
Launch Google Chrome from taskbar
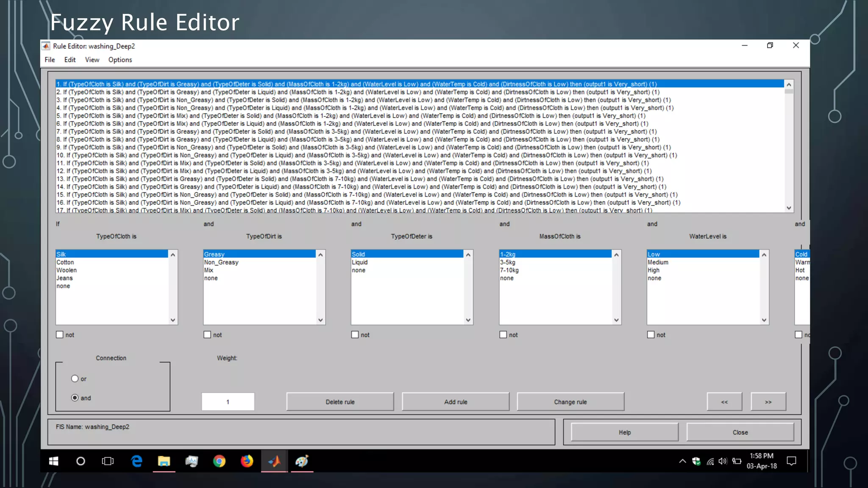[x=219, y=461]
